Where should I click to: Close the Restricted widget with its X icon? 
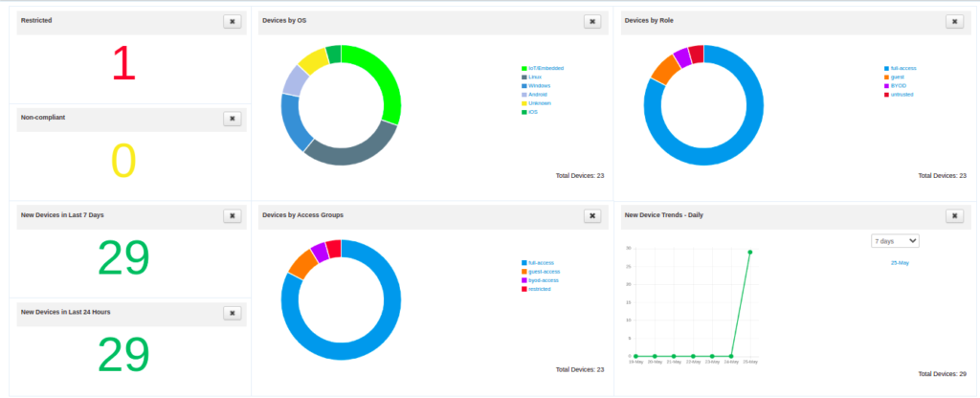[x=232, y=21]
